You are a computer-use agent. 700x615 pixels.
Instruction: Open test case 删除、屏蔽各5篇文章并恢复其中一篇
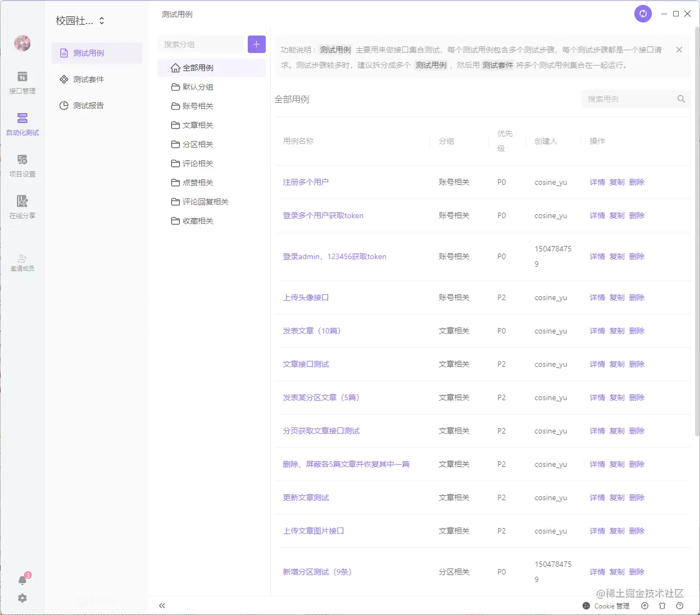346,464
